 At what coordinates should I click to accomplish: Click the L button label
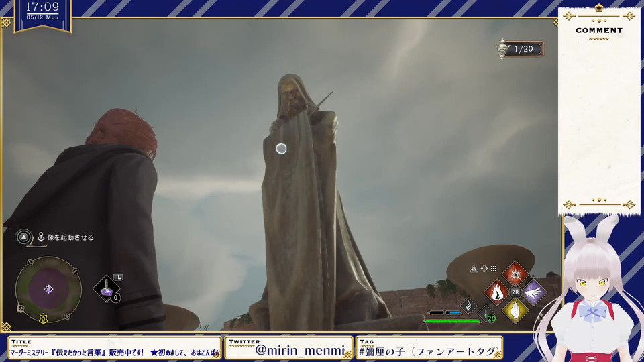(118, 277)
